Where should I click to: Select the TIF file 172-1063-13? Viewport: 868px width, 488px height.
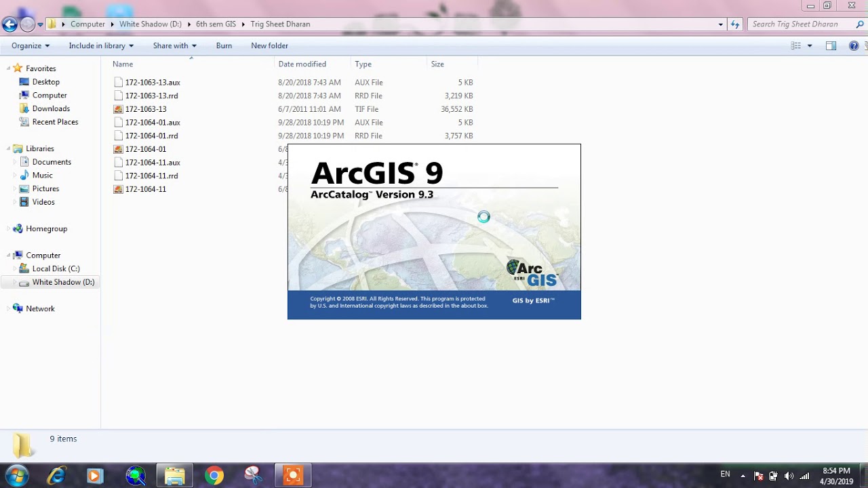tap(146, 109)
